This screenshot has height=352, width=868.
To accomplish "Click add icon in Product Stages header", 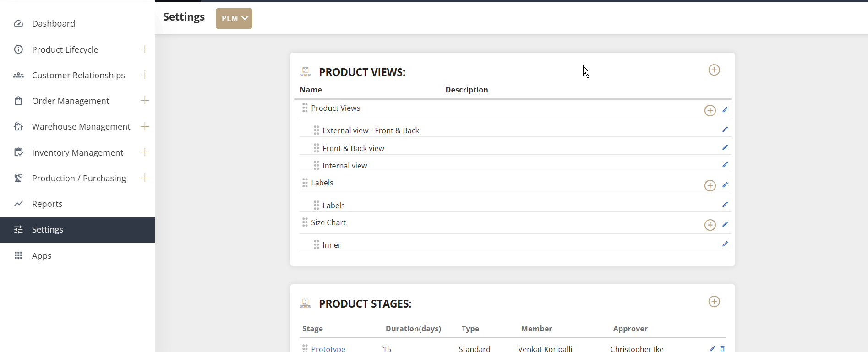I will pos(714,302).
